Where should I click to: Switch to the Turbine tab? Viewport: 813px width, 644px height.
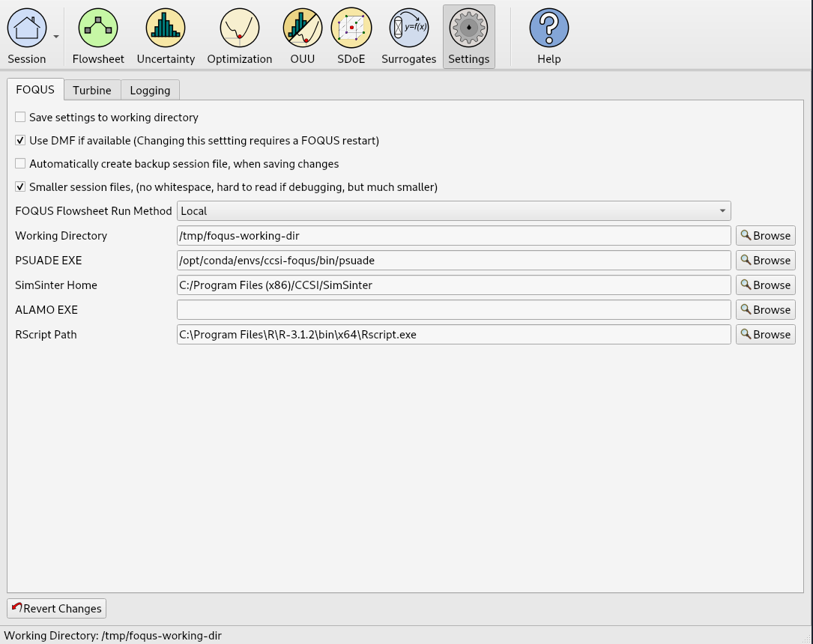pos(91,90)
